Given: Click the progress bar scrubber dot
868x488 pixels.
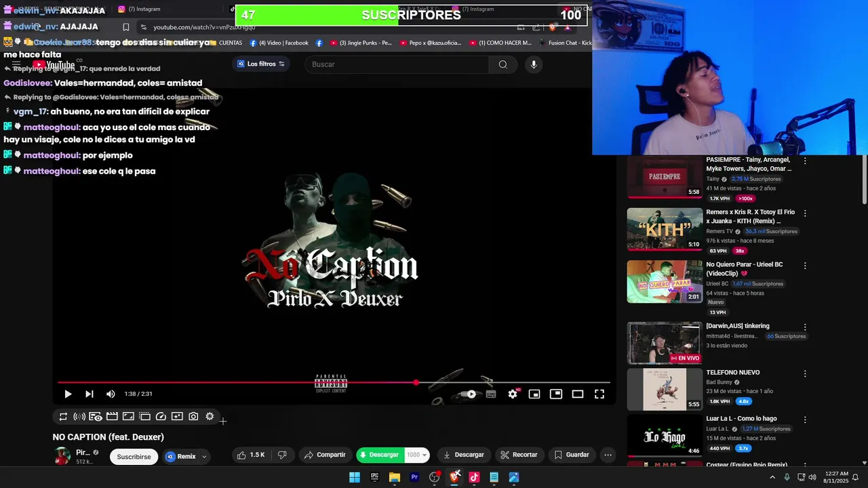Looking at the screenshot, I should point(416,382).
